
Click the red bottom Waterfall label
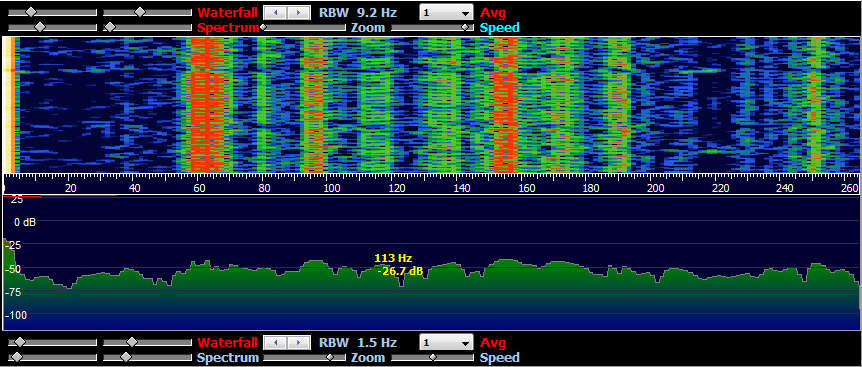coord(228,343)
